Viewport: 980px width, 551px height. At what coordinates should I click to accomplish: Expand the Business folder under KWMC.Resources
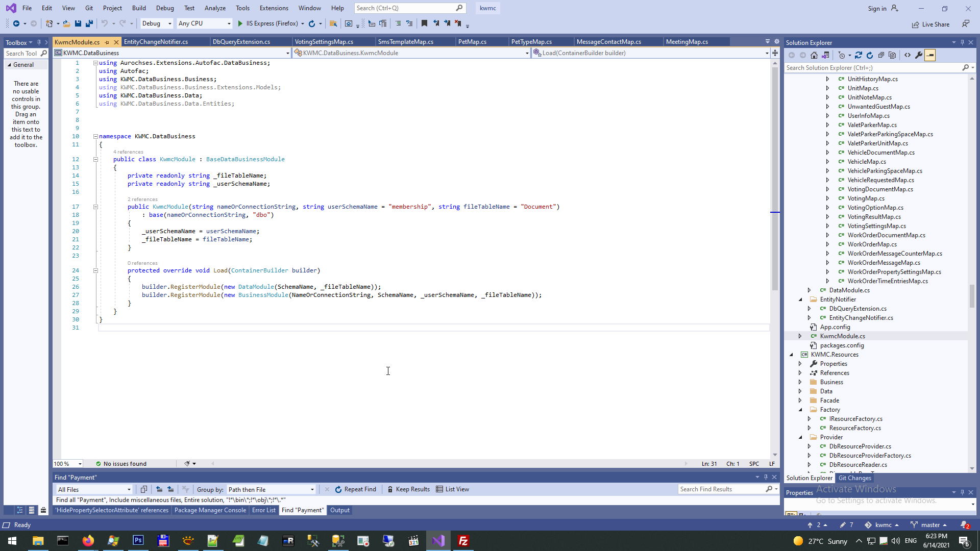point(800,382)
